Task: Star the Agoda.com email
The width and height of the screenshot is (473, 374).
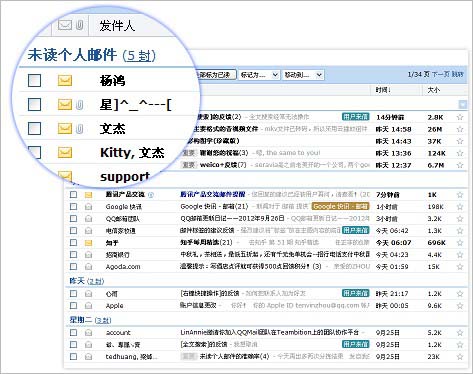Action: point(460,267)
